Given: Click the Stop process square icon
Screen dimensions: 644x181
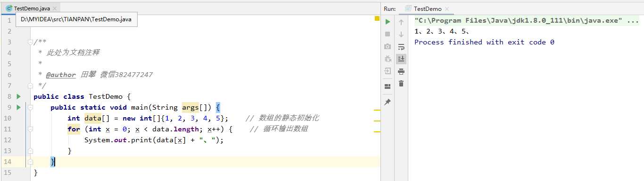Looking at the screenshot, I should pyautogui.click(x=388, y=34).
